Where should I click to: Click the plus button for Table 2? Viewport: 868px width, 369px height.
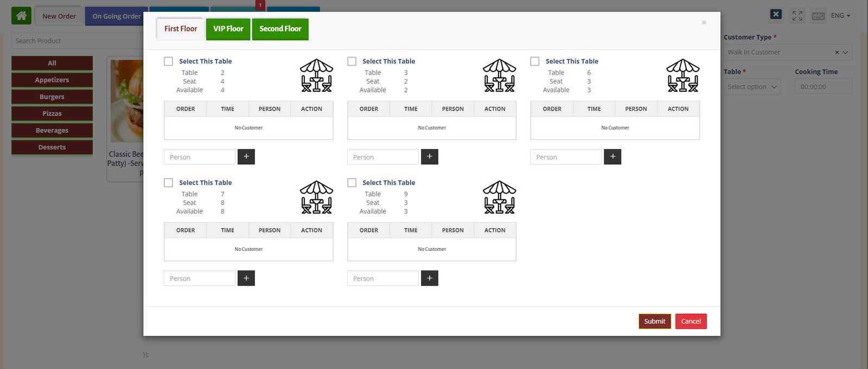(246, 157)
